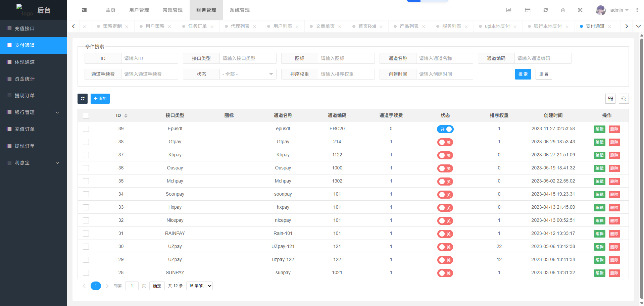Click the trash icon in top header
Screen dimensions: 644x306
563,10
